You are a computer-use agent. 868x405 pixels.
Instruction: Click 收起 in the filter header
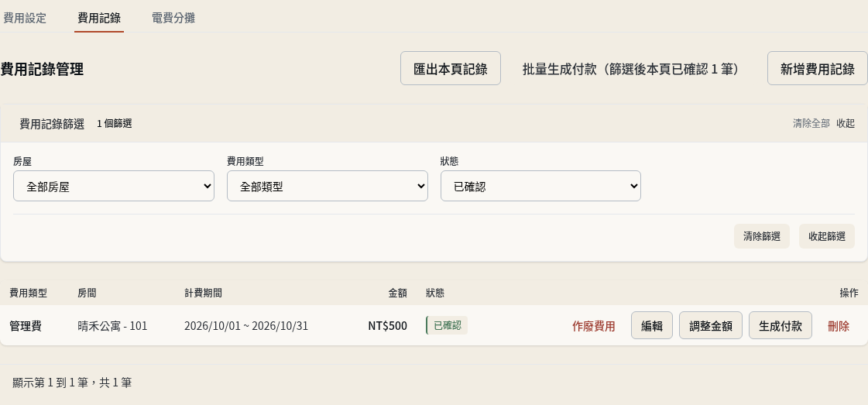click(x=846, y=123)
